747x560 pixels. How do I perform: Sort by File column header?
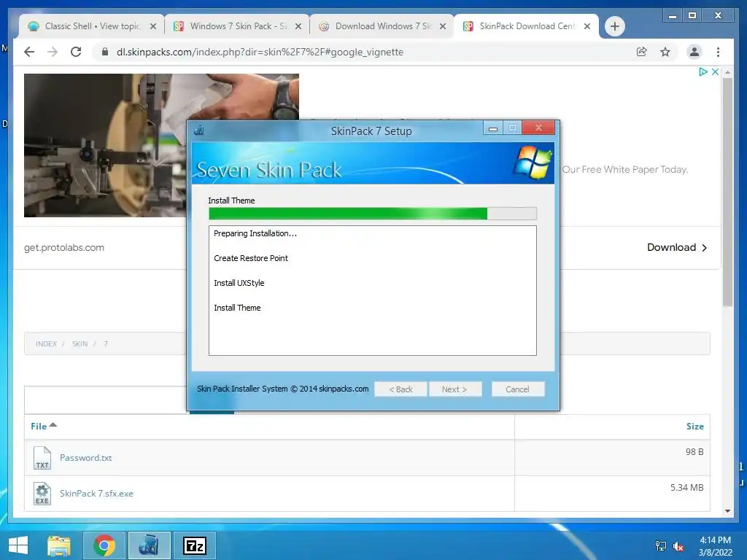[43, 426]
